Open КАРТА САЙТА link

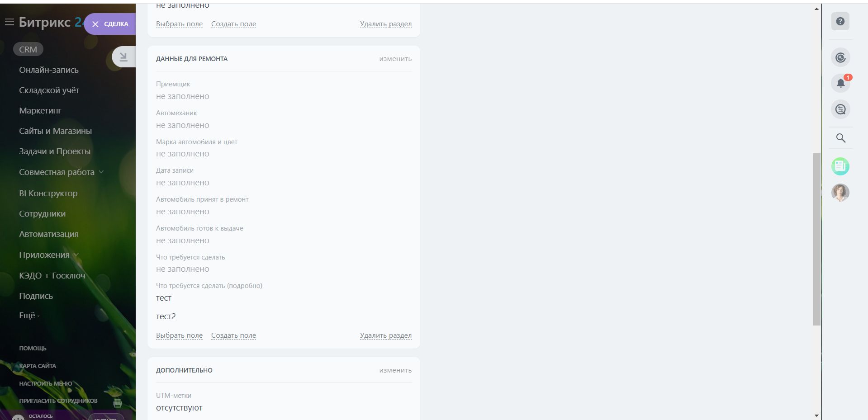(x=38, y=366)
